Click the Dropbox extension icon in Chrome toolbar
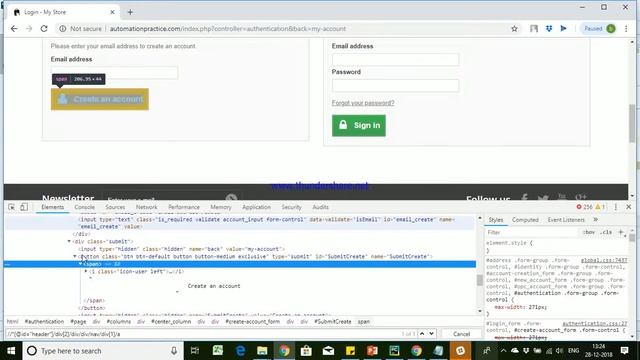 [549, 29]
